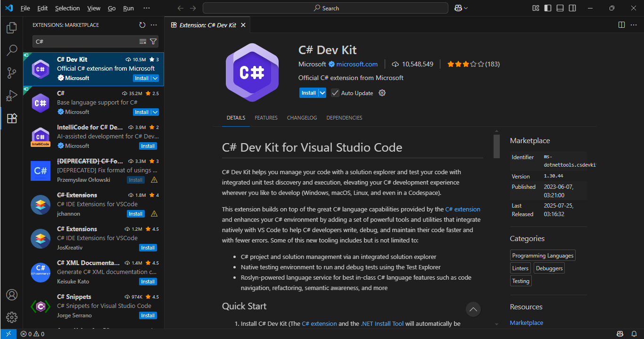Open editor More Actions menu
This screenshot has width=644, height=339.
point(633,25)
